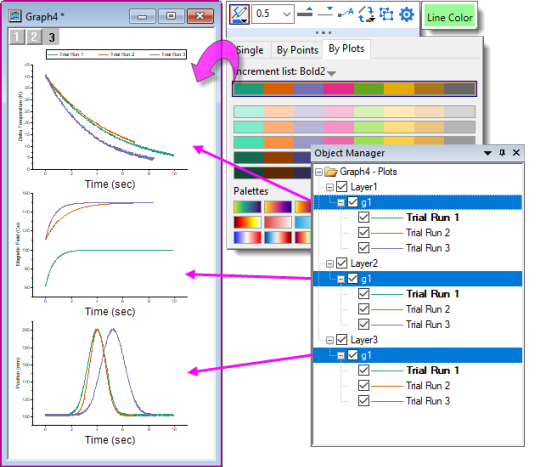This screenshot has height=467, width=541.
Task: Toggle Trial Run 2 checkbox in Layer2
Action: point(363,309)
